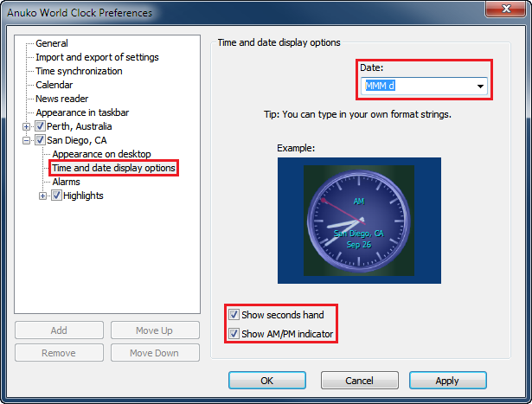
Task: Click the OK button
Action: pyautogui.click(x=266, y=381)
